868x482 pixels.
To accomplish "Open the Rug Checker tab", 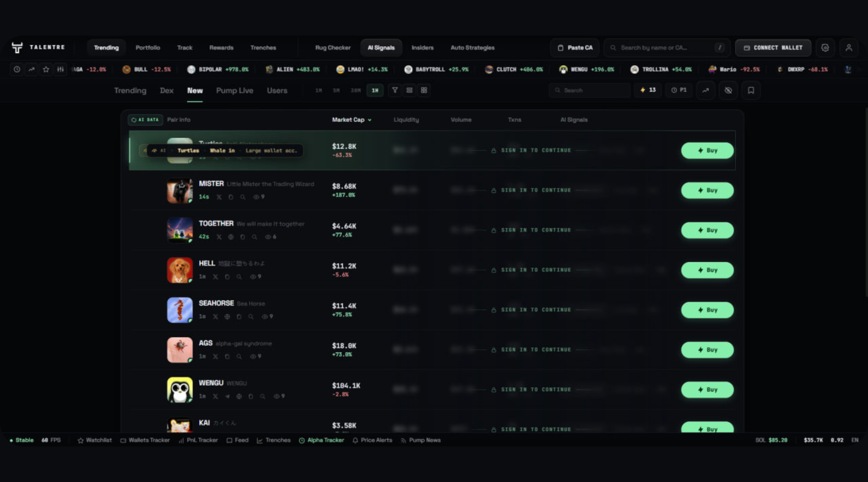I will point(333,47).
